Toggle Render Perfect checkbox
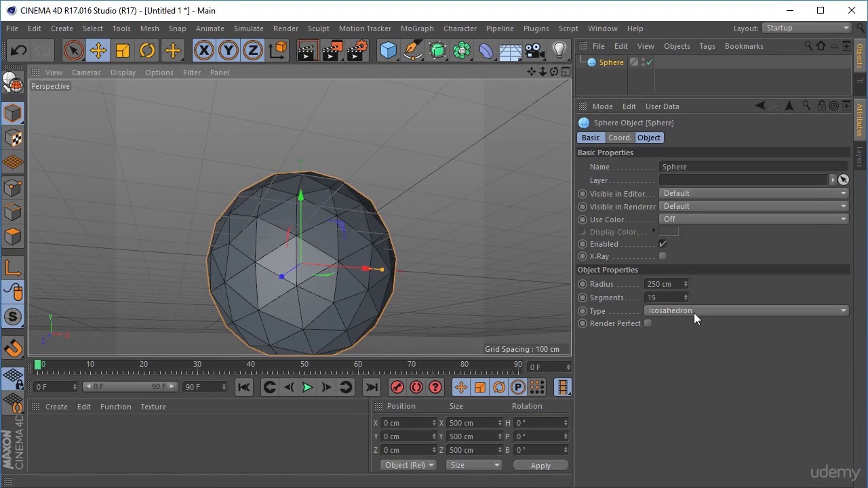Screen dimensions: 868x488 tap(648, 323)
